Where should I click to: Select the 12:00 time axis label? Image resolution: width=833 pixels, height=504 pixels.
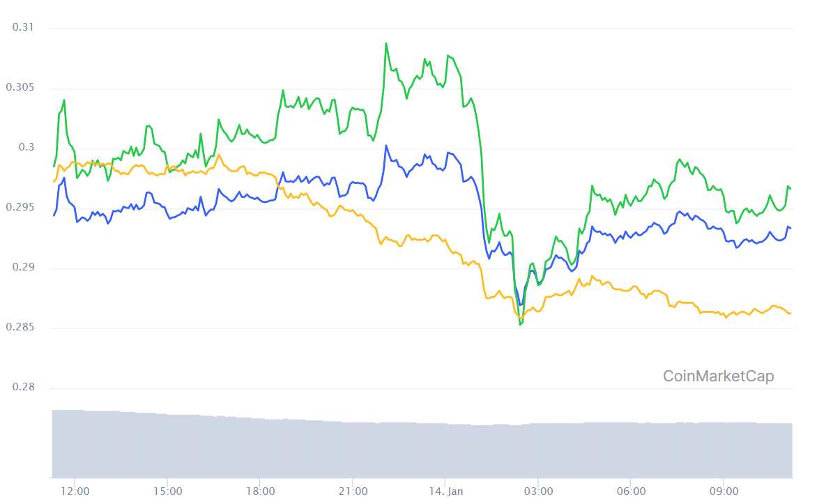75,491
